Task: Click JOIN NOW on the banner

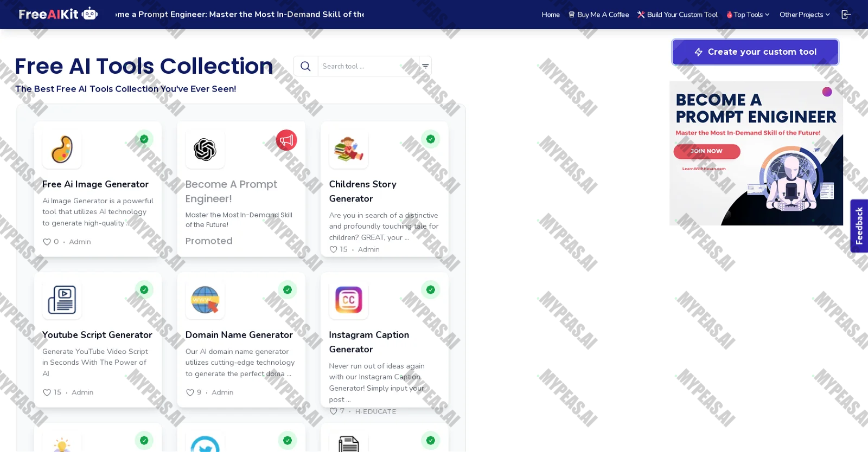Action: click(707, 151)
